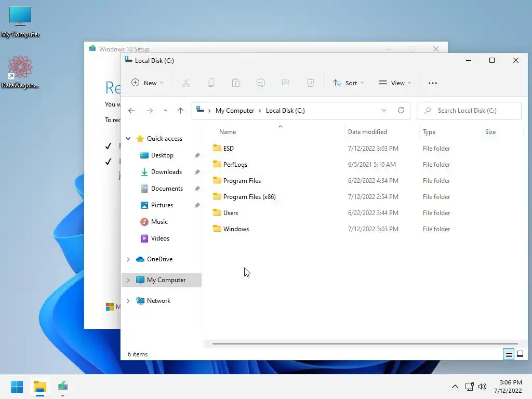
Task: Go up one level with Up arrow
Action: point(180,111)
